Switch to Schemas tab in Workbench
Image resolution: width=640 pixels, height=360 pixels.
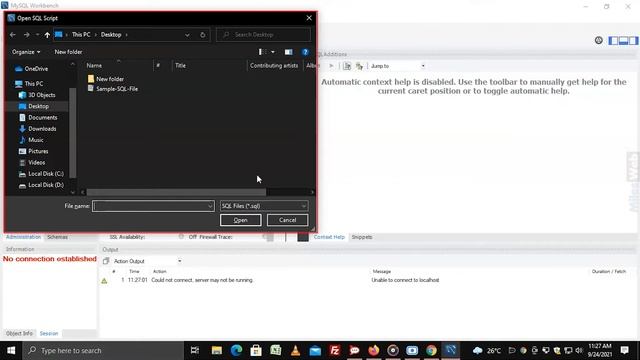pyautogui.click(x=58, y=237)
